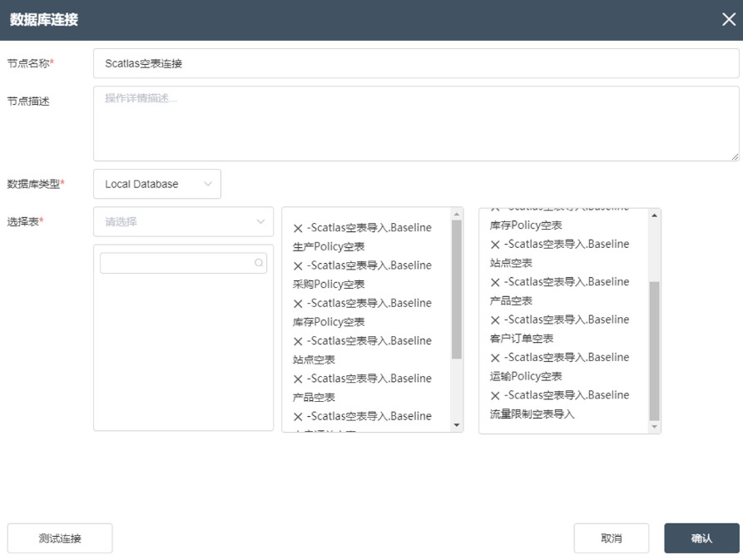Select 站点空表 text in right-hand list
The image size is (743, 560).
click(511, 263)
